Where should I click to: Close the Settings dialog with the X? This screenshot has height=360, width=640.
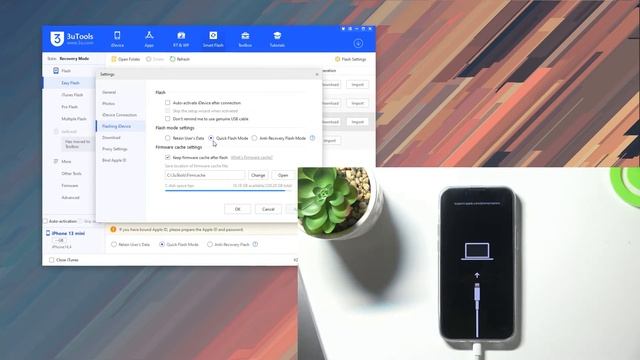[x=317, y=74]
